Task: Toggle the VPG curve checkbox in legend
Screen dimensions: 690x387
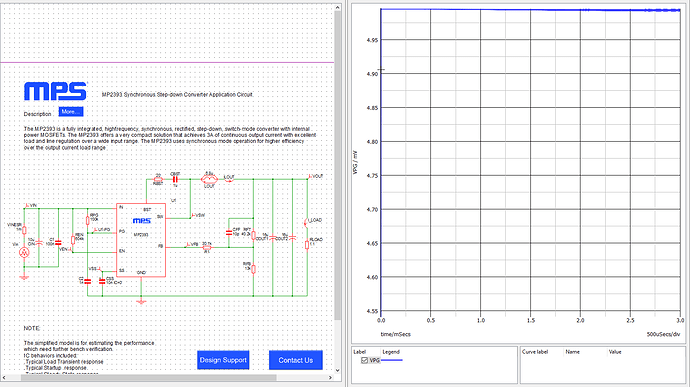Action: pos(364,360)
